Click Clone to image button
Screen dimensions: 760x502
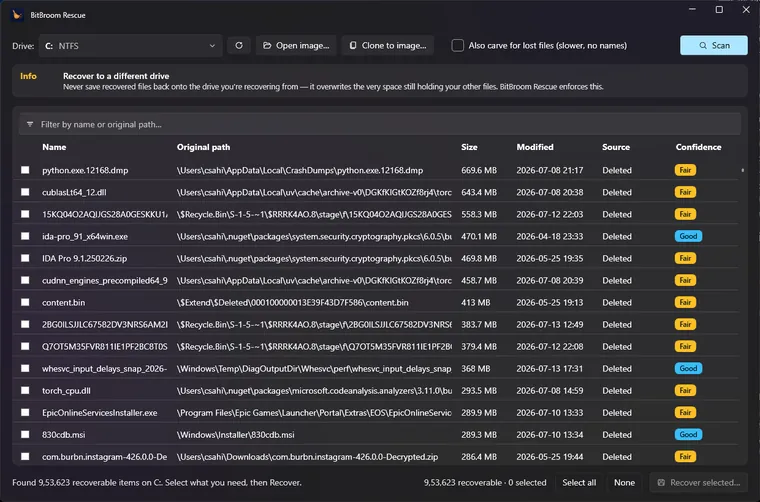(388, 46)
